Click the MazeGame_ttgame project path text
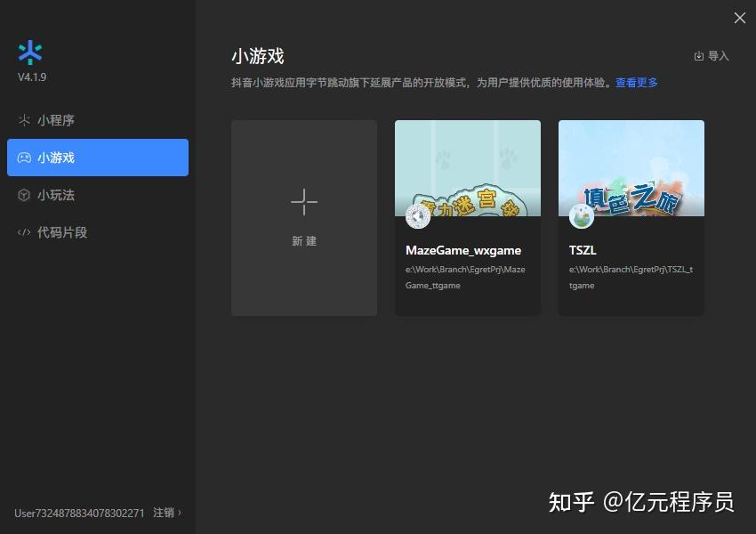756x534 pixels. (x=465, y=278)
